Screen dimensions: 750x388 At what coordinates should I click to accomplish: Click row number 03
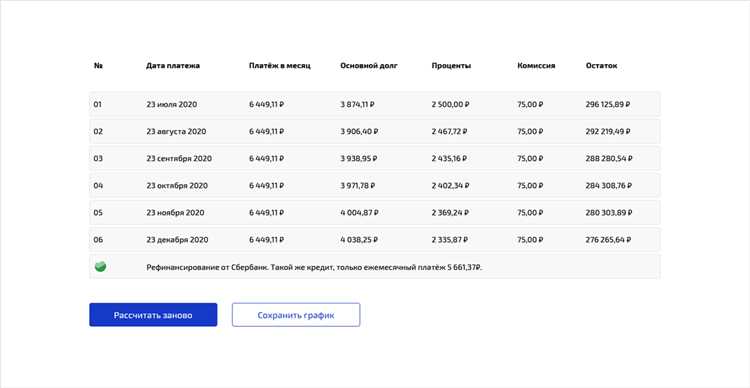[98, 158]
